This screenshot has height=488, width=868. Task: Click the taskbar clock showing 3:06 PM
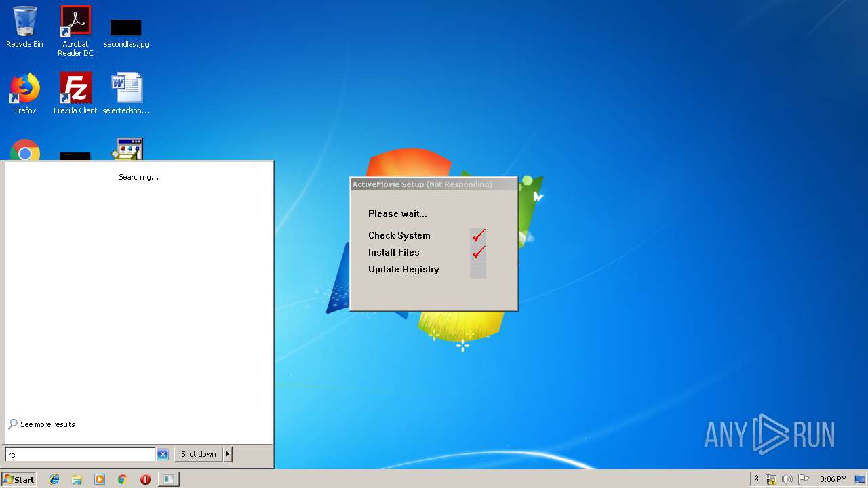click(x=833, y=479)
